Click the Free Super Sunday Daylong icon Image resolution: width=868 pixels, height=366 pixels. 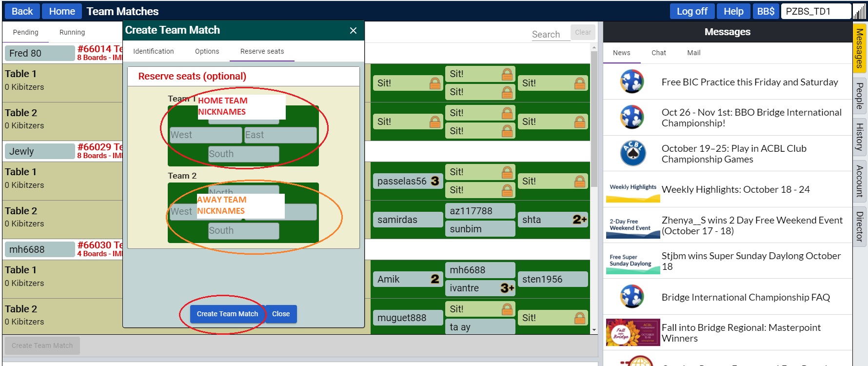(632, 261)
